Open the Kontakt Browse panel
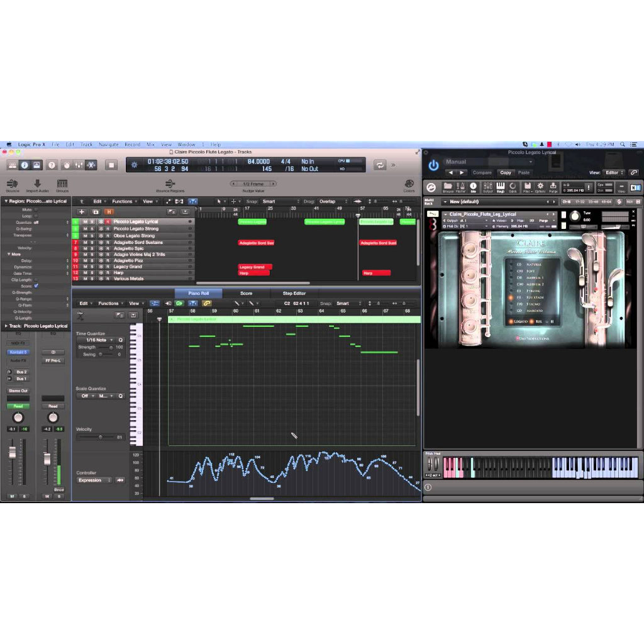This screenshot has height=644, width=644. (447, 186)
